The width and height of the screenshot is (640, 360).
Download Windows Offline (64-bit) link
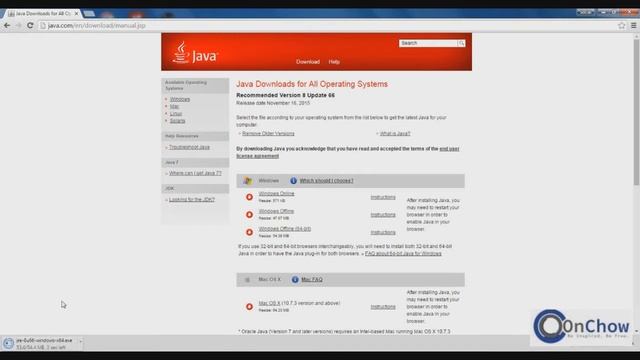click(284, 229)
